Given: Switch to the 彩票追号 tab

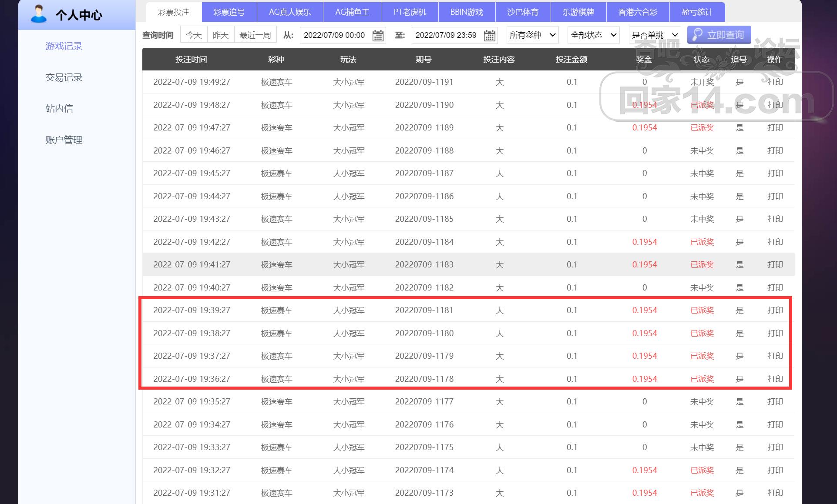Looking at the screenshot, I should click(229, 12).
